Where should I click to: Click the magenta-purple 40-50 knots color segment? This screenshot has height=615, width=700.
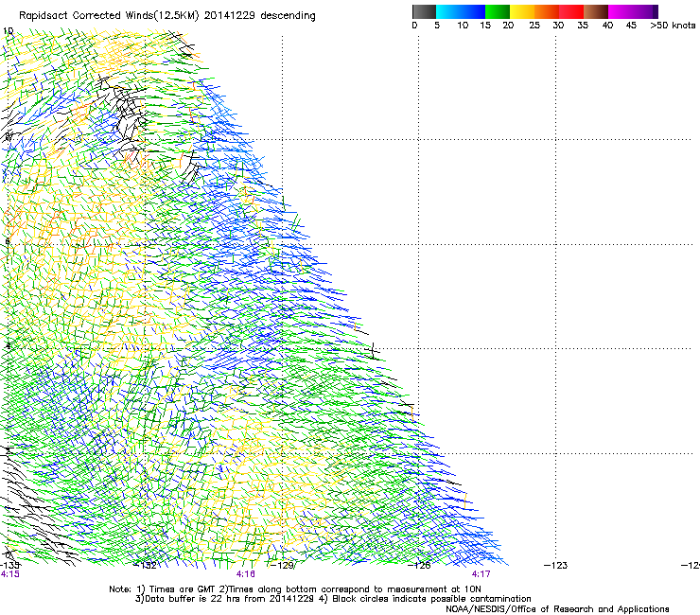[633, 11]
